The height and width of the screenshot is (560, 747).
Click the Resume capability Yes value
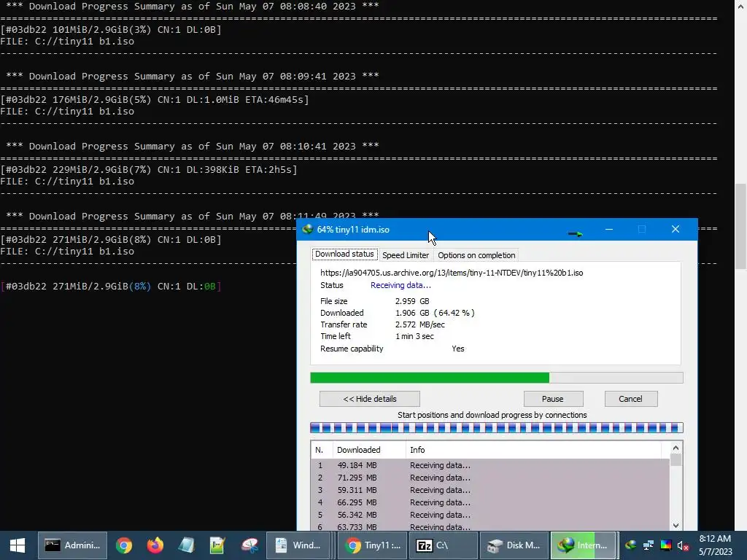tap(458, 349)
